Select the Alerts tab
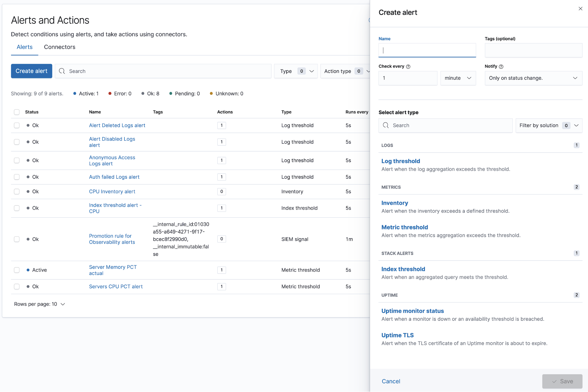This screenshot has width=588, height=392. (x=24, y=47)
